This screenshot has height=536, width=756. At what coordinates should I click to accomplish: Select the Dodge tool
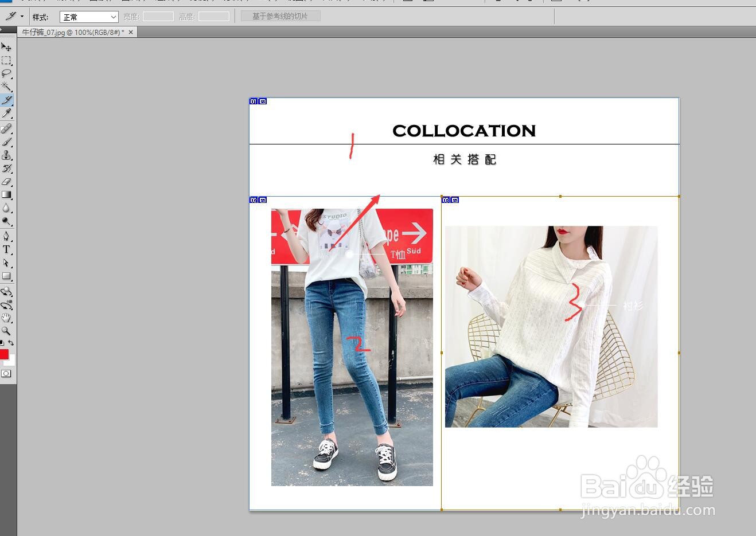pos(6,221)
